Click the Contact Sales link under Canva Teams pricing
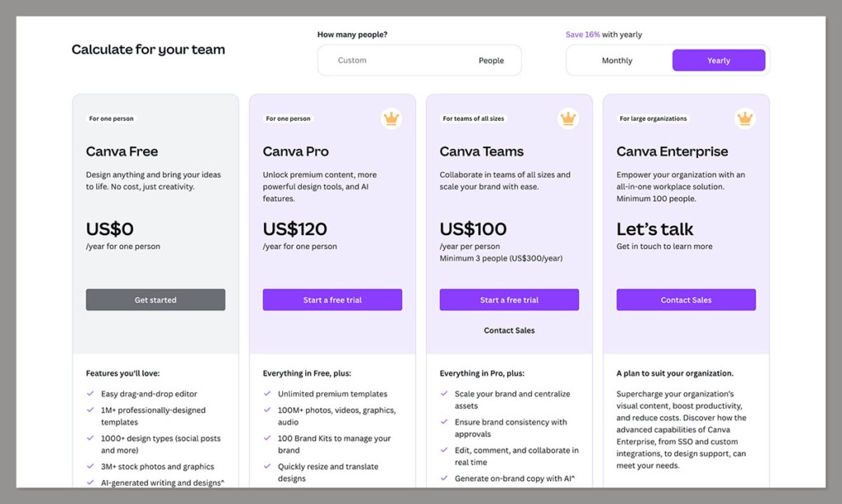The width and height of the screenshot is (842, 504). 509,330
